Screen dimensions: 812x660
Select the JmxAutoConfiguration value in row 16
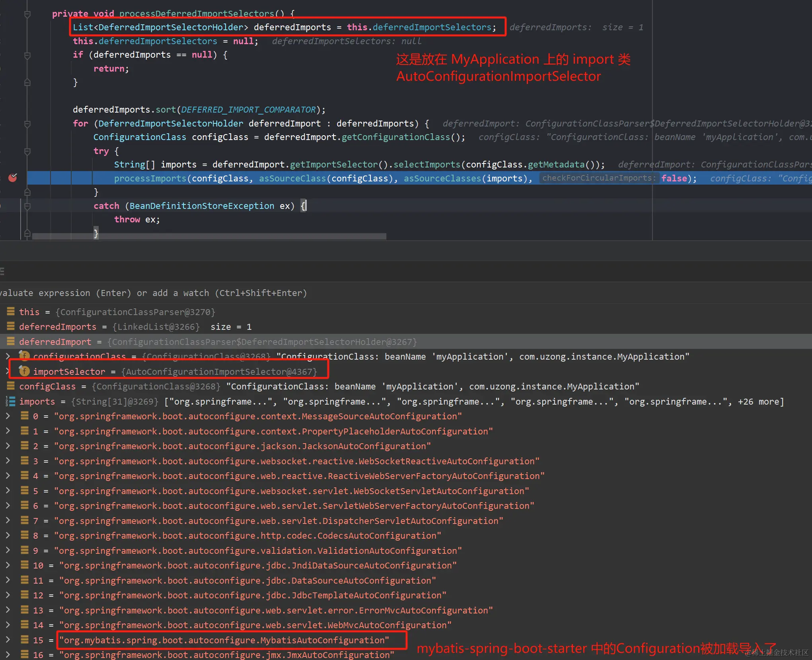pos(227,654)
